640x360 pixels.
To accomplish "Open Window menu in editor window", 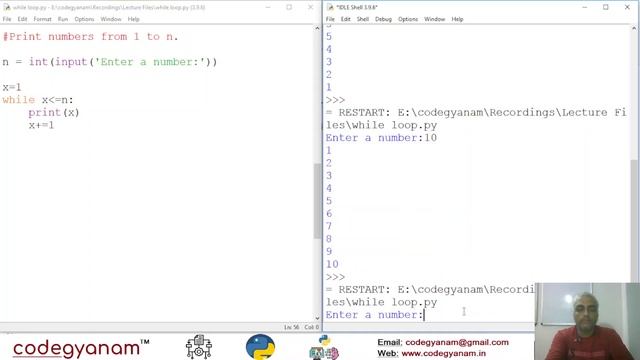I will 111,19.
